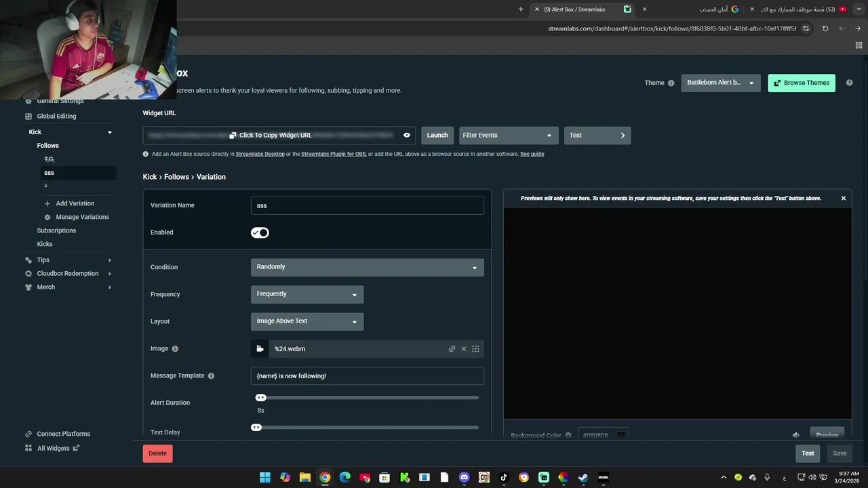Open the Streamlabs Plugin for OBS link
868x488 pixels.
334,155
